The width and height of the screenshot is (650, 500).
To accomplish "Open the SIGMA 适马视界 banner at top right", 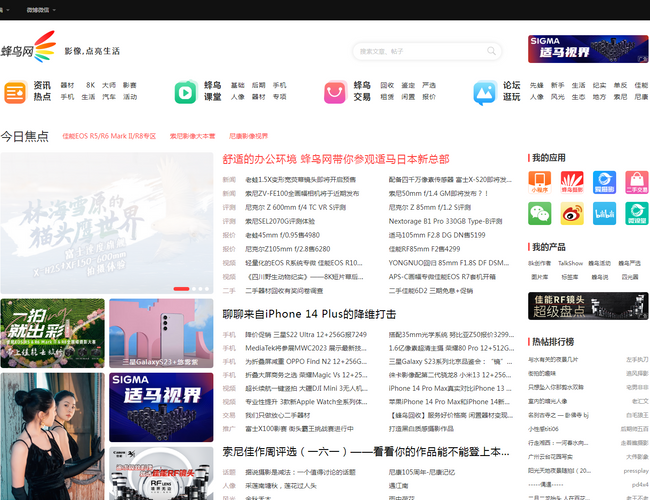I will [588, 49].
